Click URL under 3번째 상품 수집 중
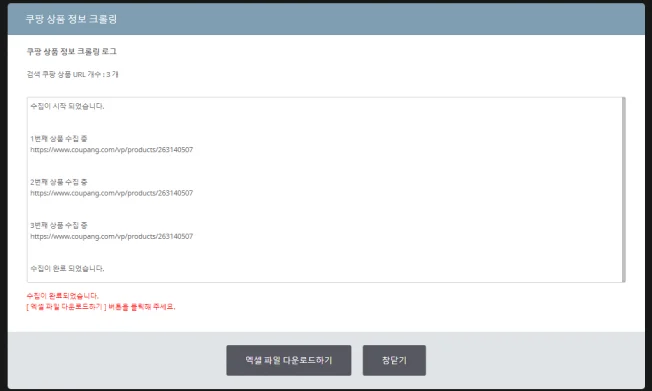This screenshot has height=391, width=652. 111,236
